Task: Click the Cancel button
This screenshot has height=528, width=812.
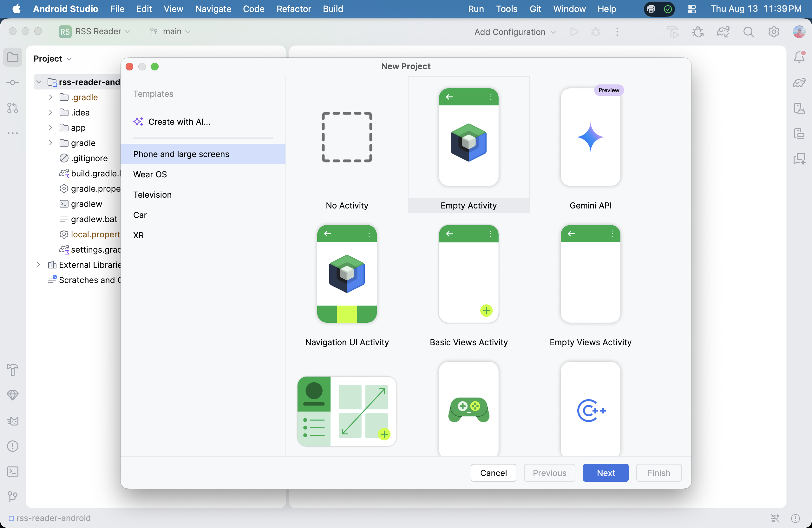Action: [x=493, y=473]
